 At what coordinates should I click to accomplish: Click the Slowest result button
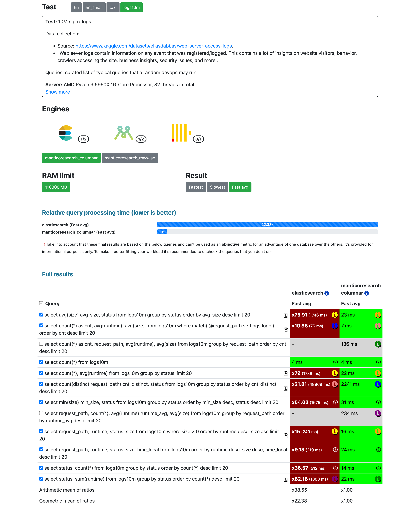(x=217, y=187)
